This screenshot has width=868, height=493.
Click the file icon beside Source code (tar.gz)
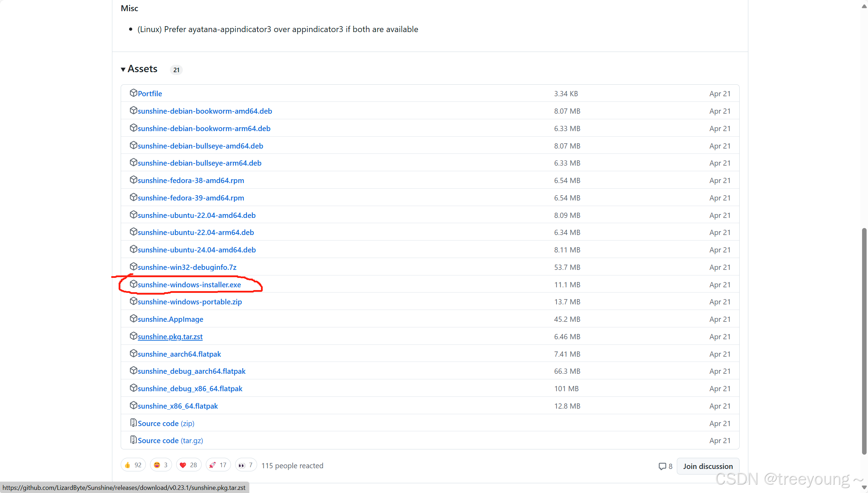(x=133, y=440)
